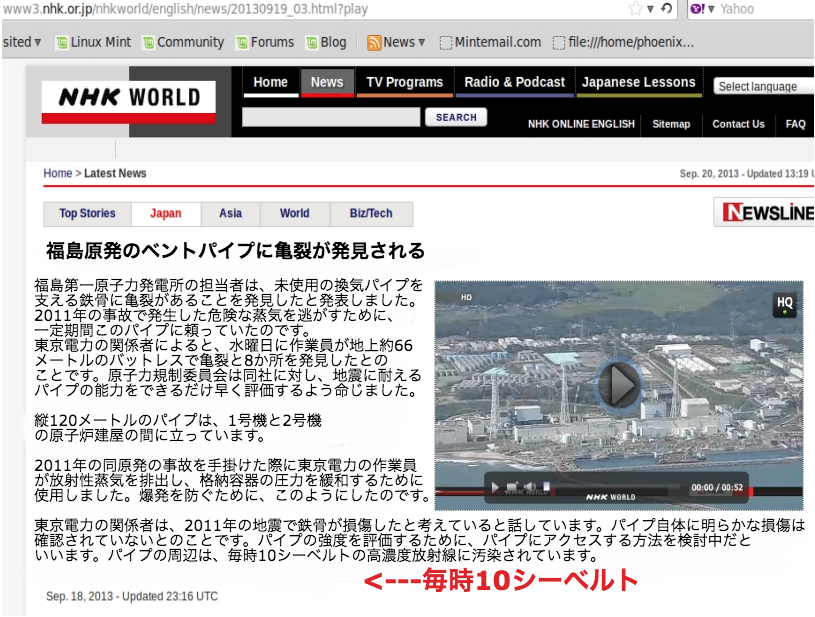Click the article headline 福島原発のベントパイプ
The image size is (815, 617).
[235, 251]
